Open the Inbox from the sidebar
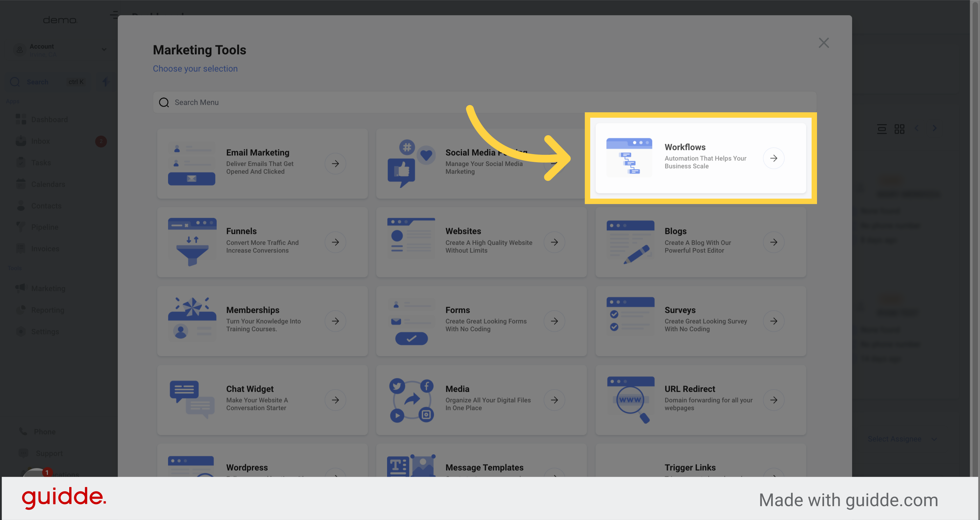This screenshot has width=980, height=520. point(21,141)
